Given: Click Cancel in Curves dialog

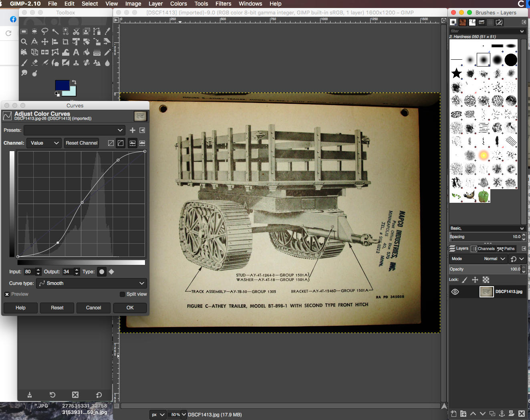Looking at the screenshot, I should pyautogui.click(x=93, y=308).
